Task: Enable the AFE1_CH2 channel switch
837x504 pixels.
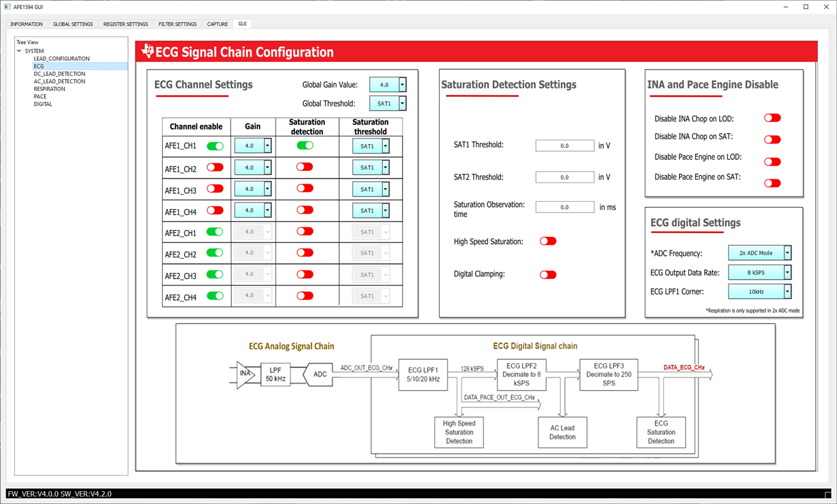Action: pos(215,167)
